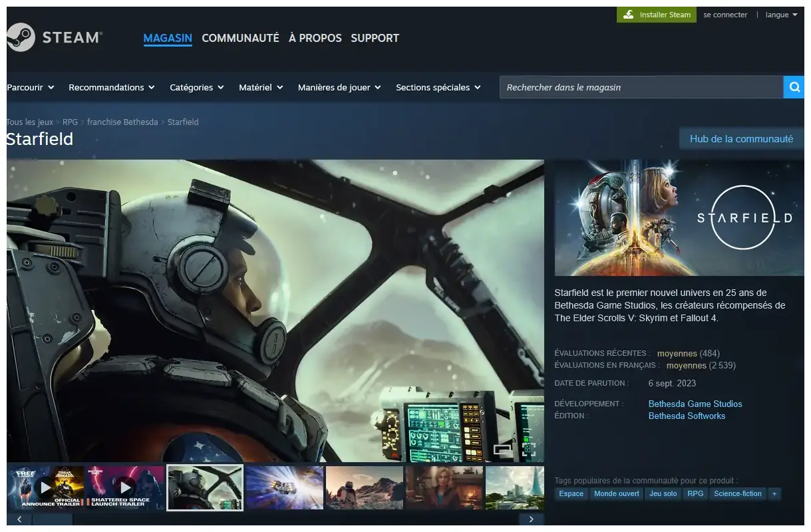Open the SUPPORT menu item
811x532 pixels.
tap(375, 38)
